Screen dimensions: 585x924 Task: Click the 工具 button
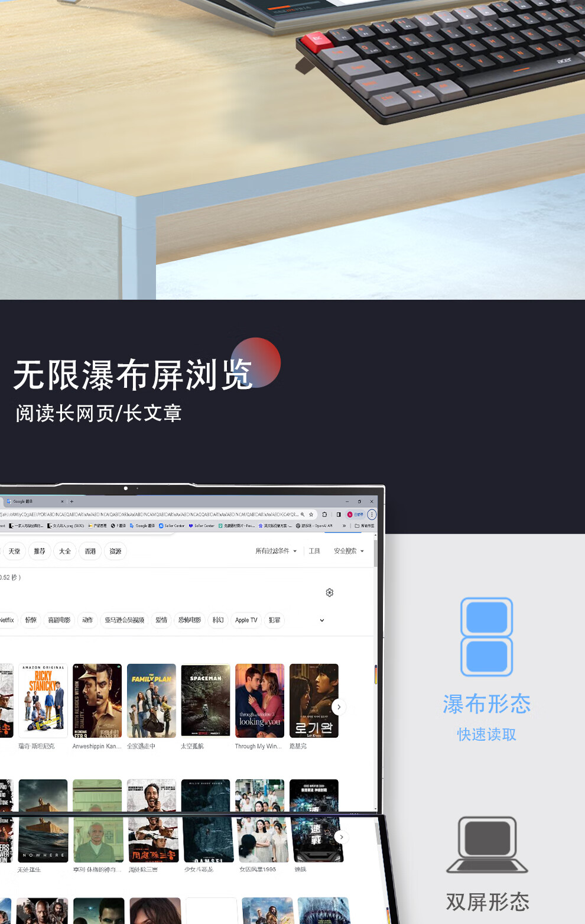point(314,551)
